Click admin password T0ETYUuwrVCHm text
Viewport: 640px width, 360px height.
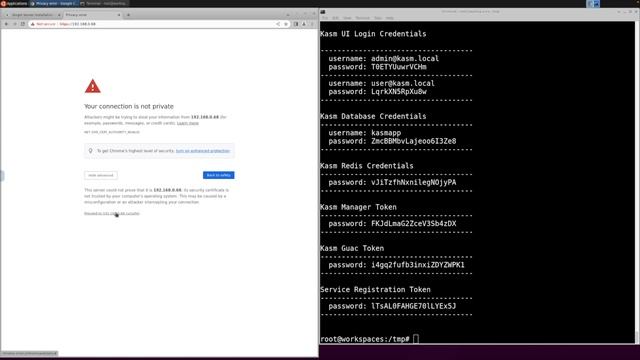(x=399, y=67)
